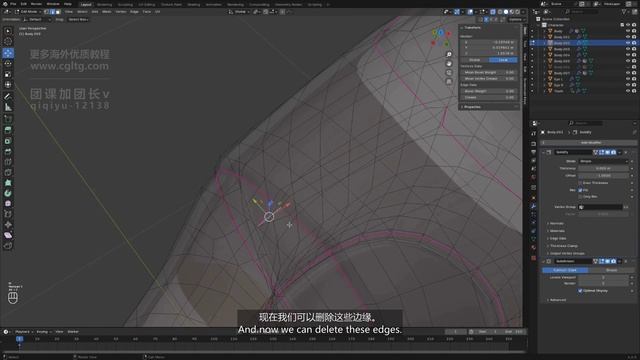Viewport: 640px width, 360px height.
Task: Switch to face select mode
Action: coord(58,12)
